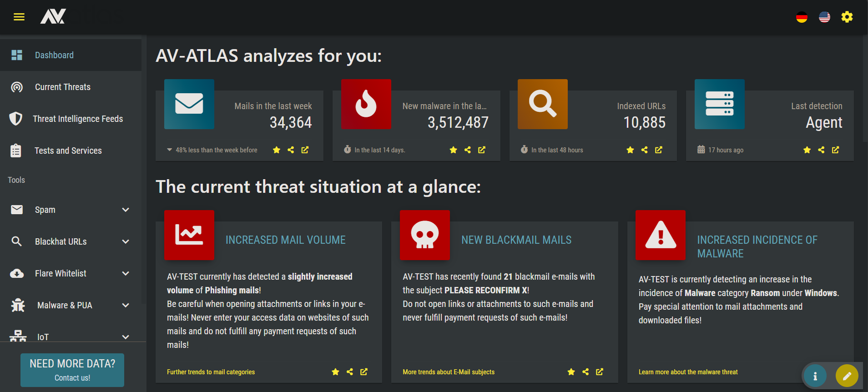Share the Last detection card
Screen dimensions: 868x392
821,150
